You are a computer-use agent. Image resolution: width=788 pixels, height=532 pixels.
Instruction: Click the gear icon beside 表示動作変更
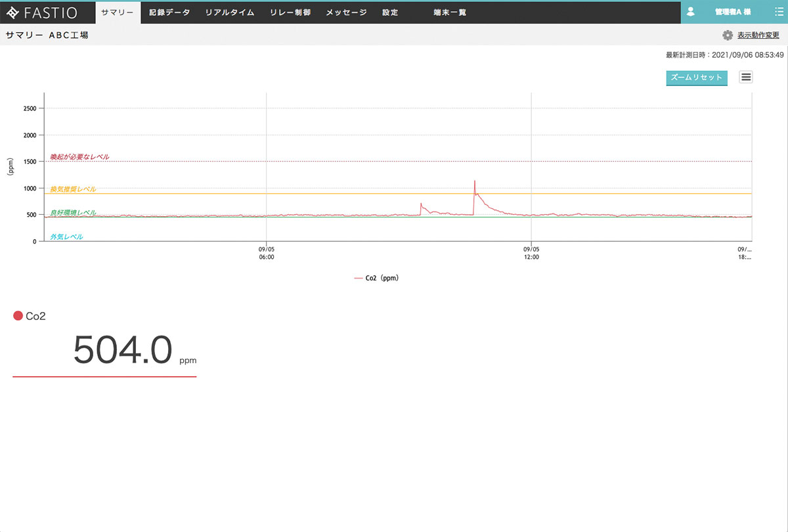(x=728, y=35)
